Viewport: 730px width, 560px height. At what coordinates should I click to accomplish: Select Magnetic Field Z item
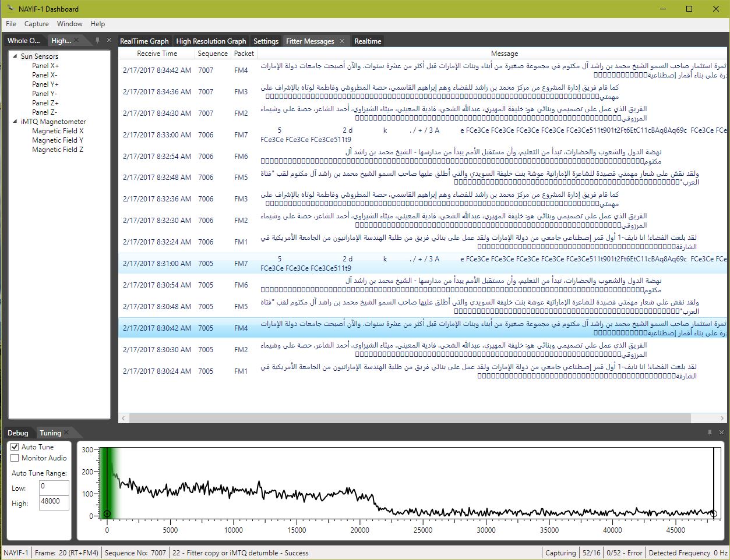point(58,150)
